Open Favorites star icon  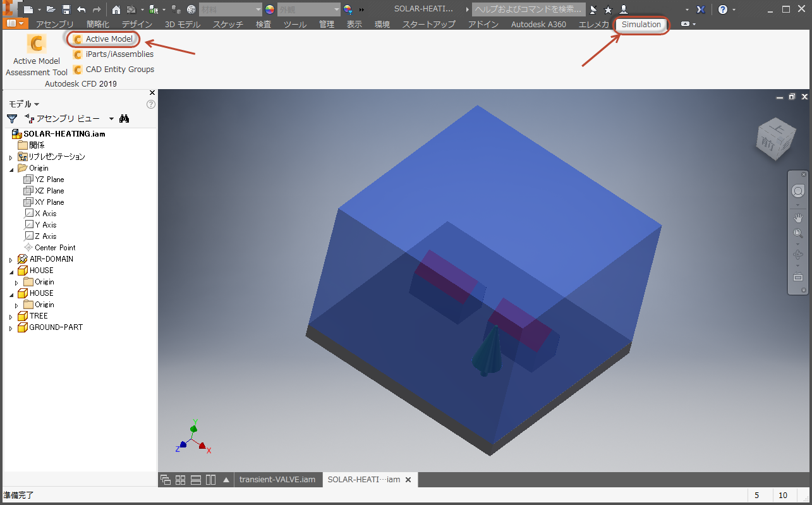(608, 9)
